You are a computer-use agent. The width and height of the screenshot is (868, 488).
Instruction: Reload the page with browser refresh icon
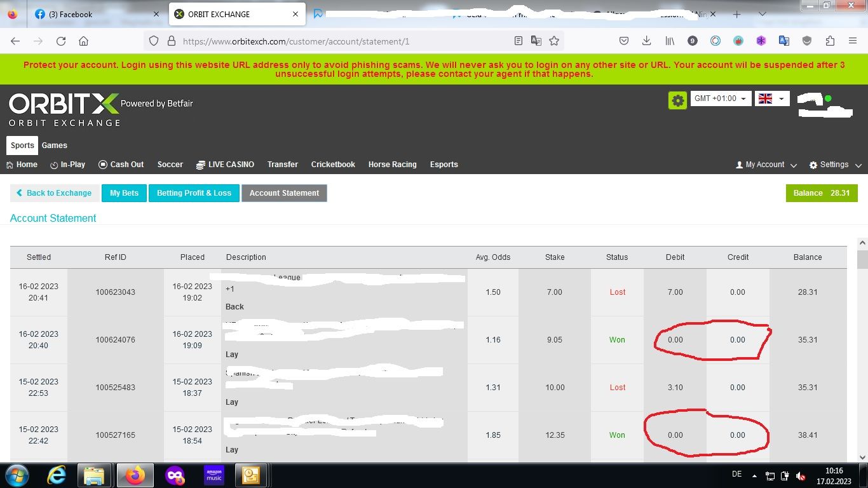[x=61, y=41]
